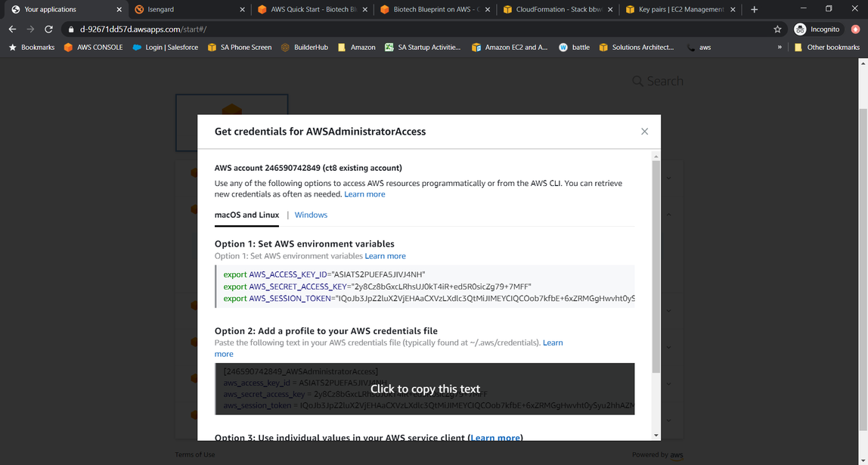Open the Solutions Architect bookmark
Screen dimensions: 868x465
click(x=636, y=48)
